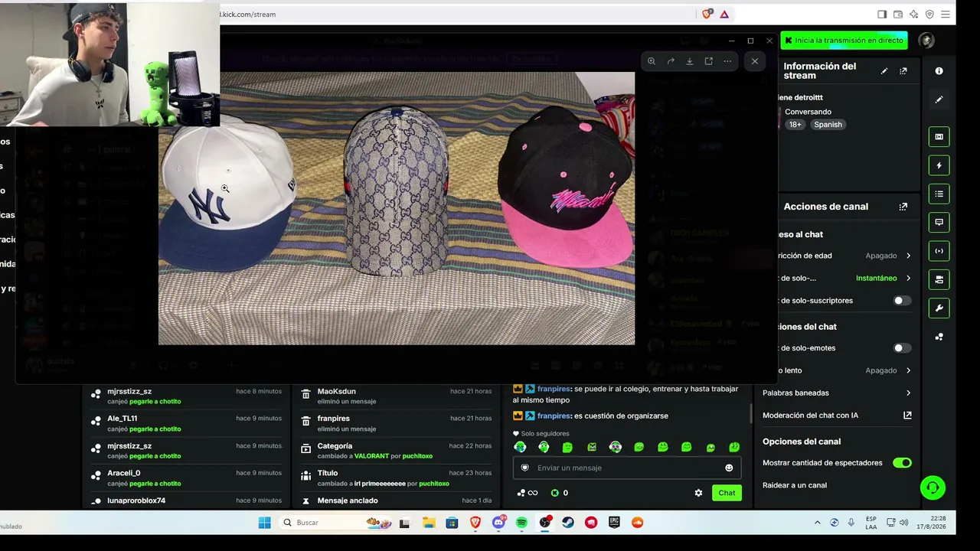Click the forward arrow in image viewer toolbar
The width and height of the screenshot is (980, 551).
(x=671, y=61)
